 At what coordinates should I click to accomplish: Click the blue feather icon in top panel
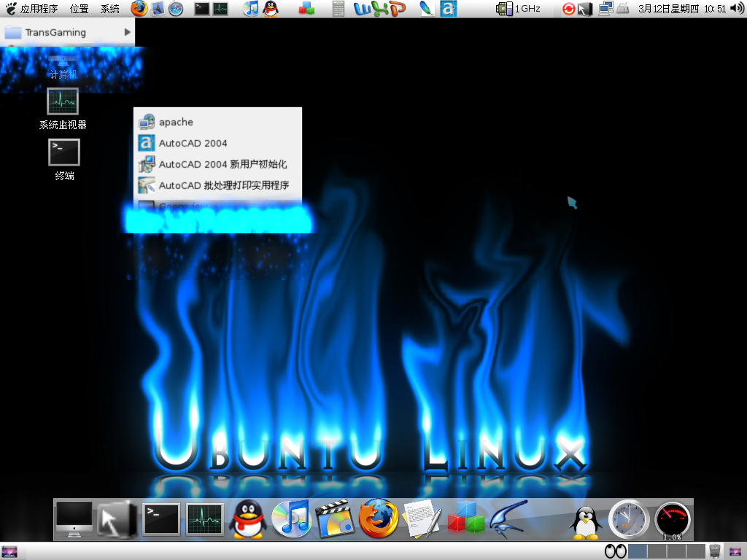point(426,9)
